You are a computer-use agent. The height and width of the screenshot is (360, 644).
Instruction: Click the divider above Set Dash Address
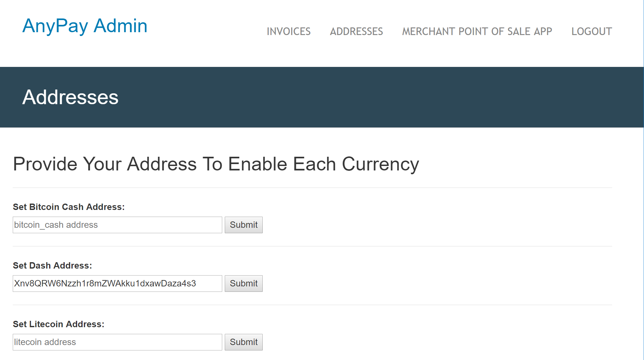[x=312, y=246]
